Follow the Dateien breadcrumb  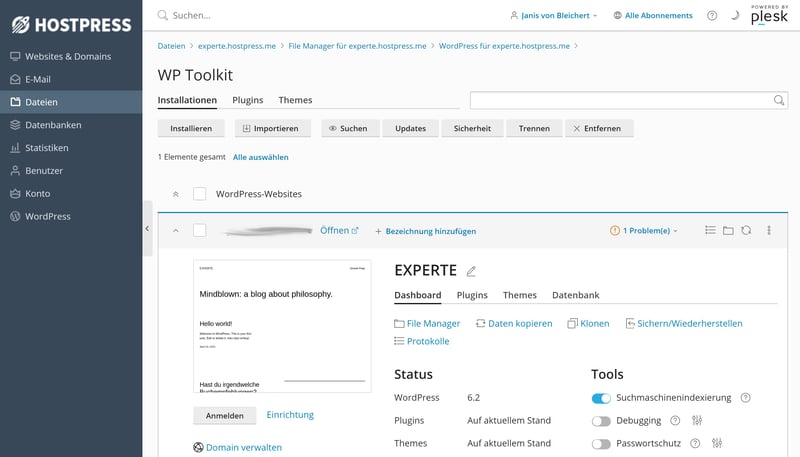pyautogui.click(x=171, y=46)
